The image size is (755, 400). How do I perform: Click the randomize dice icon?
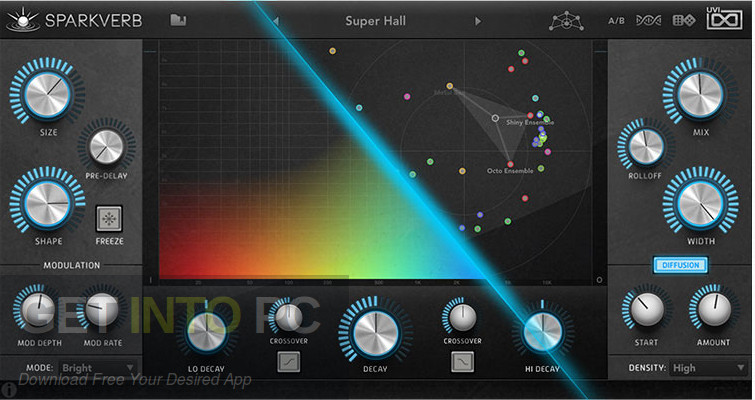point(683,21)
